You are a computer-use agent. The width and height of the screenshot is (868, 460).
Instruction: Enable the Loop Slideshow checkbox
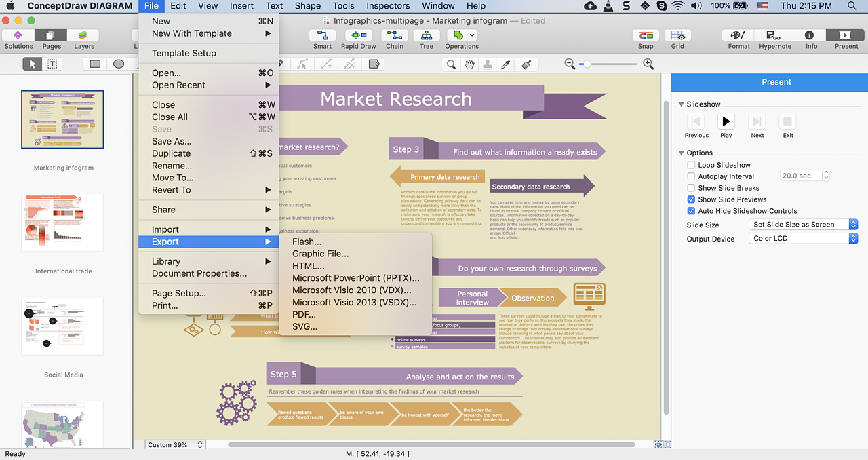(691, 165)
